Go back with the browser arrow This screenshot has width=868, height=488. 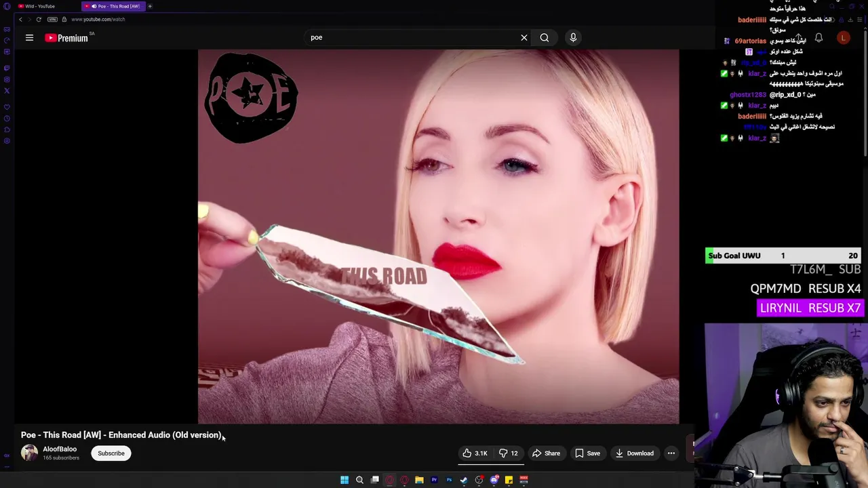[x=20, y=20]
